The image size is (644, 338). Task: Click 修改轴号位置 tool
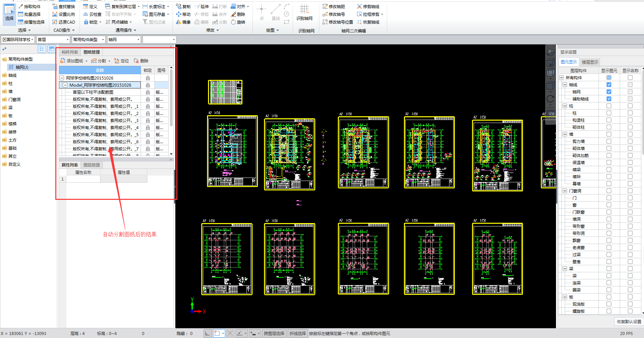pyautogui.click(x=338, y=22)
